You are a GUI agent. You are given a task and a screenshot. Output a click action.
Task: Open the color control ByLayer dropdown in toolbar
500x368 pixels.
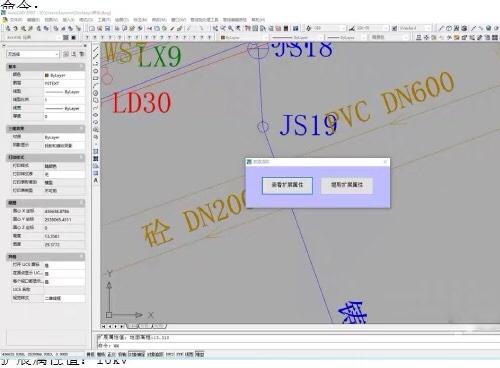click(244, 38)
